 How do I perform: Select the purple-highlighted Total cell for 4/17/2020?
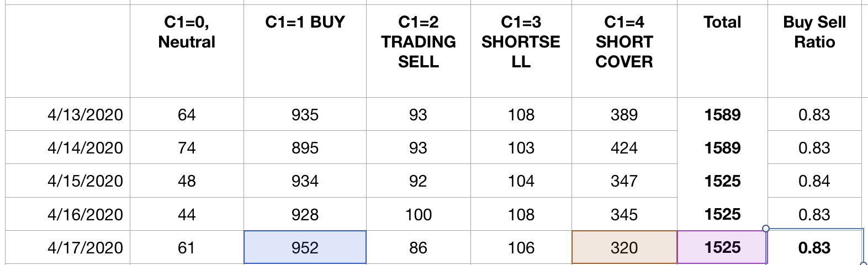pyautogui.click(x=722, y=247)
